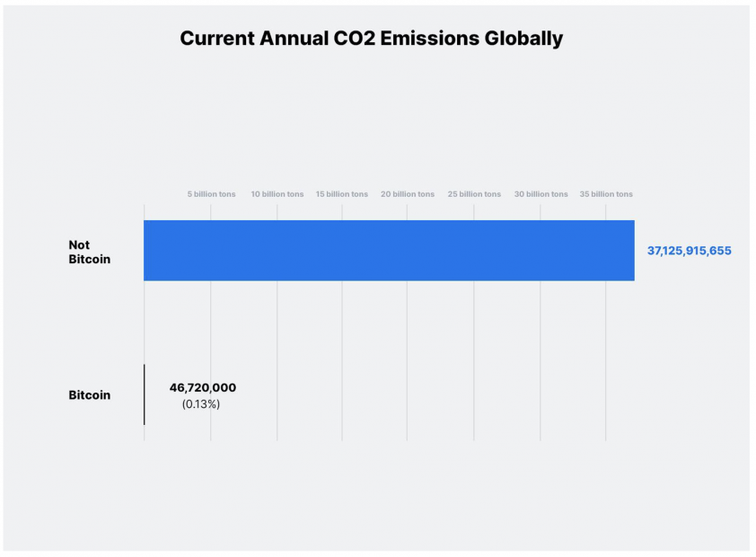This screenshot has height=557, width=756.
Task: Click the '35 billion tons' axis label
Action: point(606,194)
